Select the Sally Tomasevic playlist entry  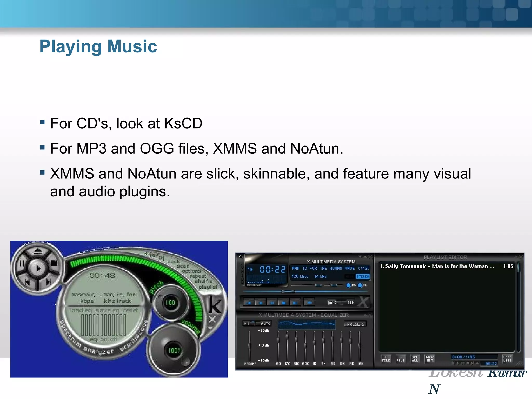click(446, 266)
